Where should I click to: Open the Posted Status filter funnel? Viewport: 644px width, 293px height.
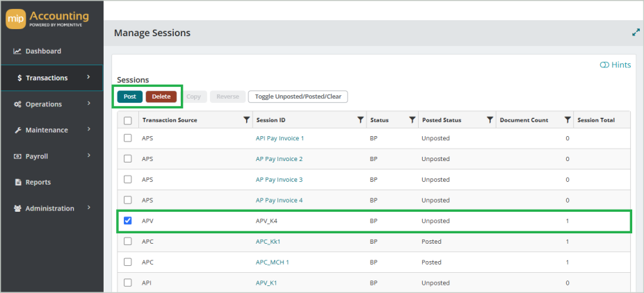pos(490,120)
